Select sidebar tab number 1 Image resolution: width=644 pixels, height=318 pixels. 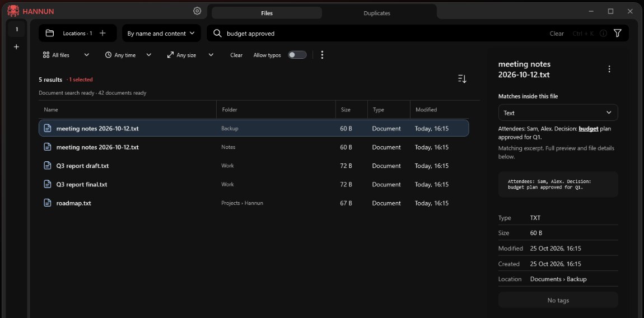[16, 29]
